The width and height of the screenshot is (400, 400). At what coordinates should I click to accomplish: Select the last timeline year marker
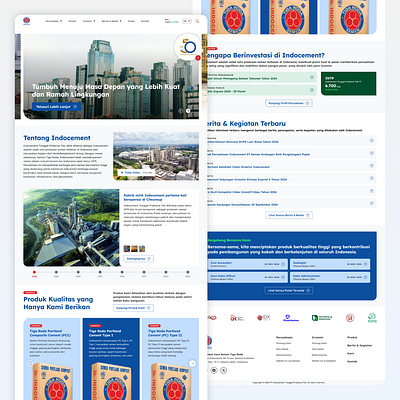[x=188, y=272]
